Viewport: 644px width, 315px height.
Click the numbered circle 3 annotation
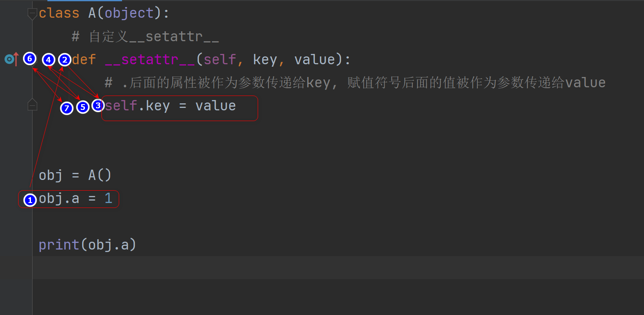tap(97, 105)
